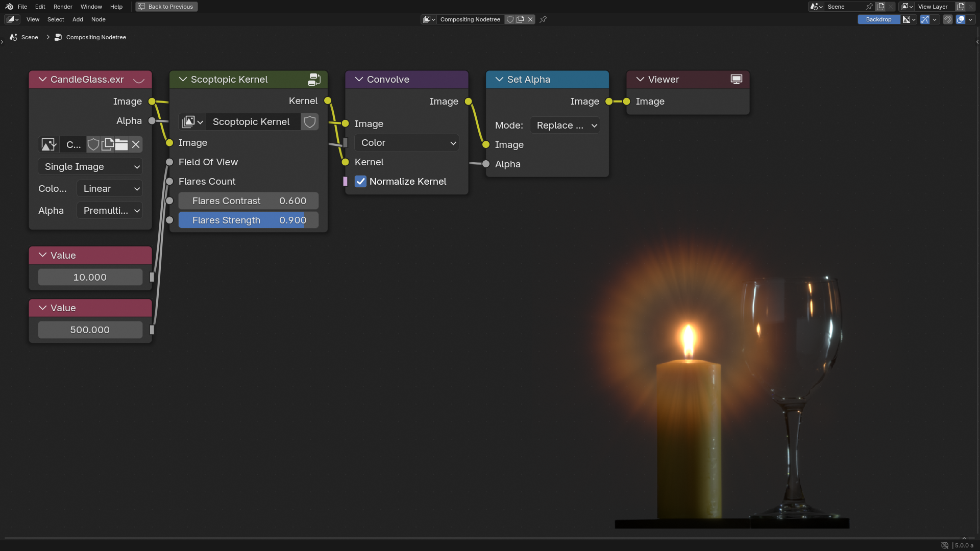Open the Render menu

pyautogui.click(x=63, y=7)
